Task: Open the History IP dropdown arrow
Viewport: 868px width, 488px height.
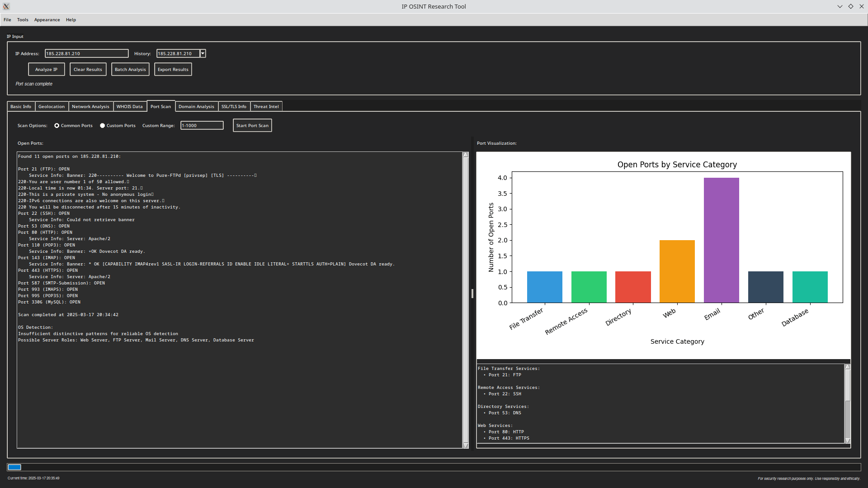Action: pos(203,53)
